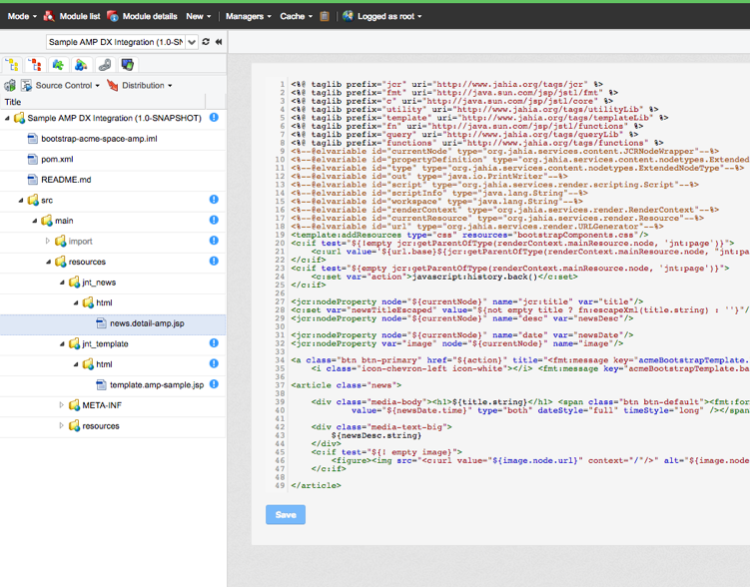Collapse the main folder
The width and height of the screenshot is (750, 587).
[x=34, y=221]
